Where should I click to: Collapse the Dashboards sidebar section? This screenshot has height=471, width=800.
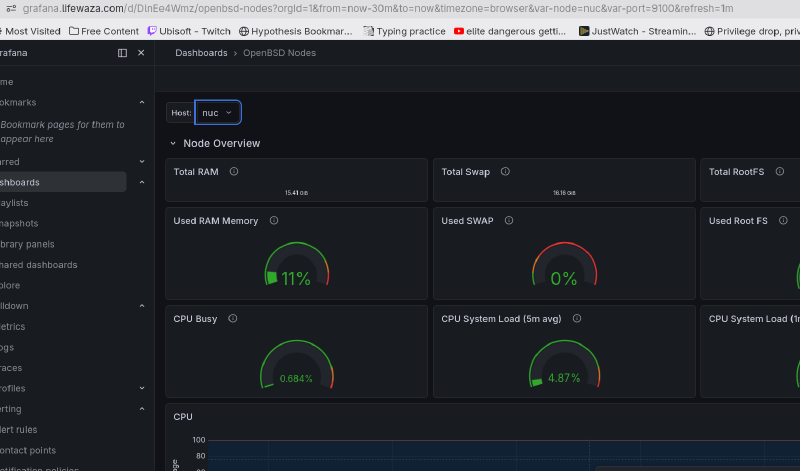point(142,182)
